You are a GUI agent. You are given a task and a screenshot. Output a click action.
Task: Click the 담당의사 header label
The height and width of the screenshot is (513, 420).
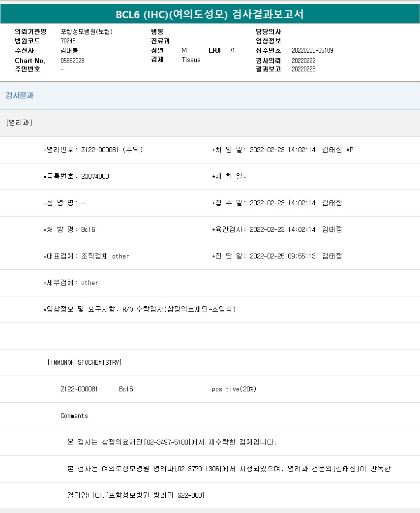point(269,32)
